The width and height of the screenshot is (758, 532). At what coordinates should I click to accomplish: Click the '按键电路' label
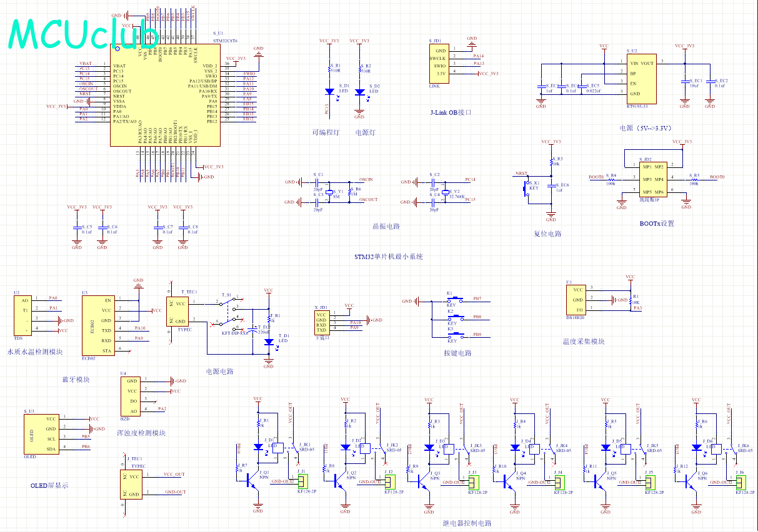coord(458,353)
